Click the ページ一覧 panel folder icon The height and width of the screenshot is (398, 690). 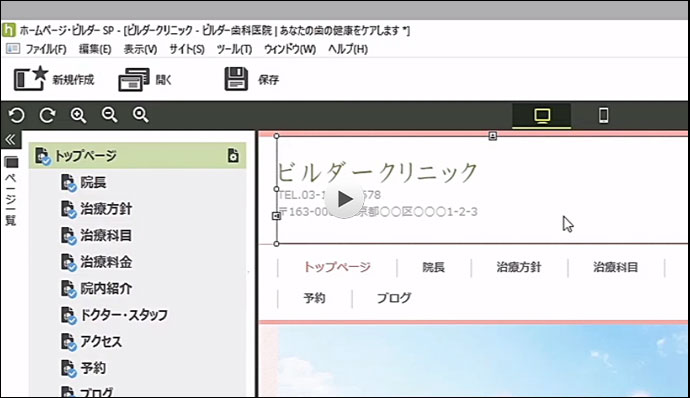(11, 162)
